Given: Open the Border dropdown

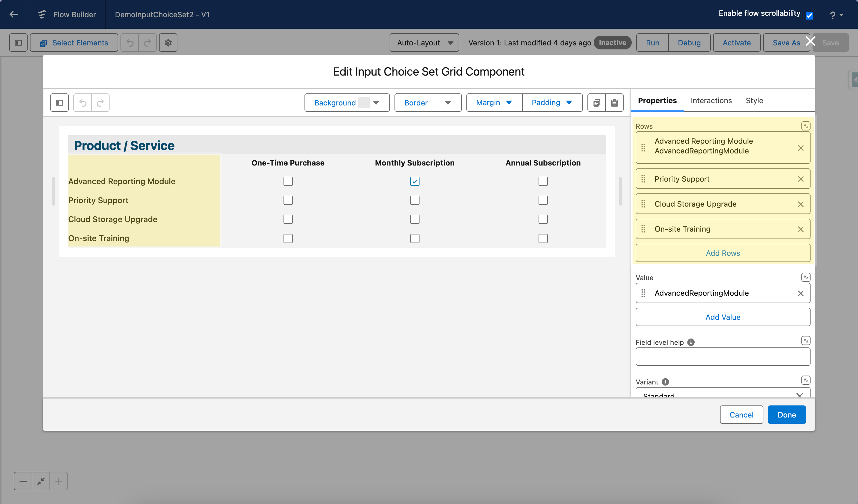Looking at the screenshot, I should point(428,103).
